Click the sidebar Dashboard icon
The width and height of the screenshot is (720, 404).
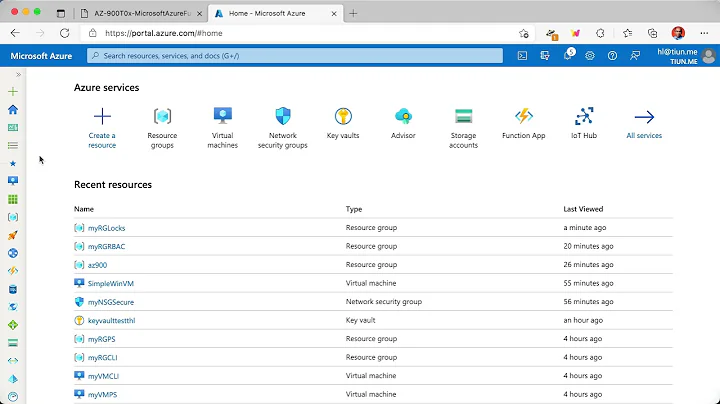(x=13, y=127)
